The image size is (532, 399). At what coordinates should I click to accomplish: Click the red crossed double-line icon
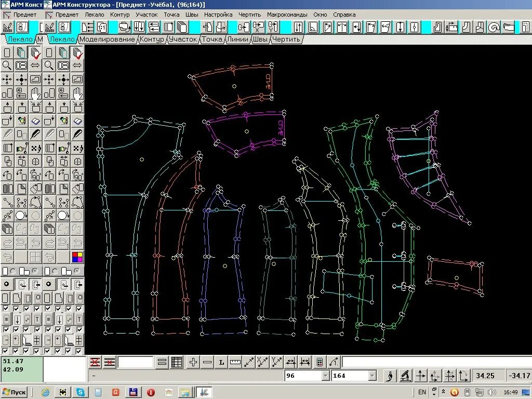click(95, 362)
